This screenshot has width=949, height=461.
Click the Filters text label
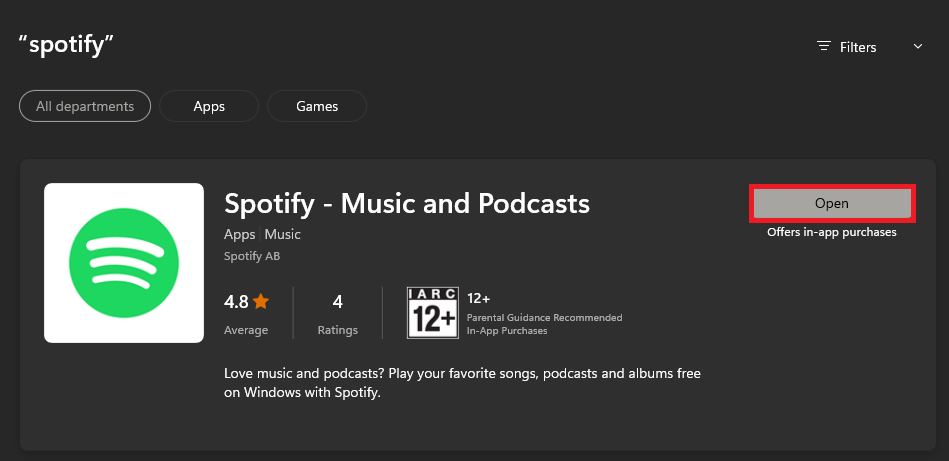(858, 47)
